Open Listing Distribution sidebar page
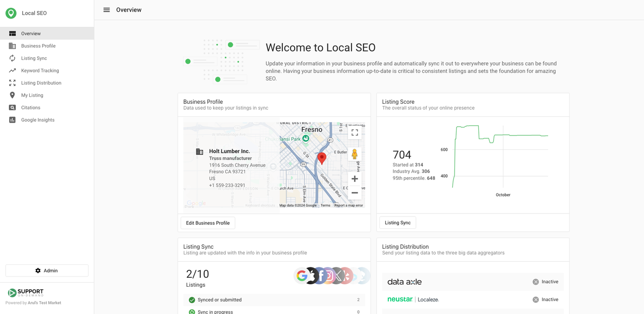 pos(41,83)
